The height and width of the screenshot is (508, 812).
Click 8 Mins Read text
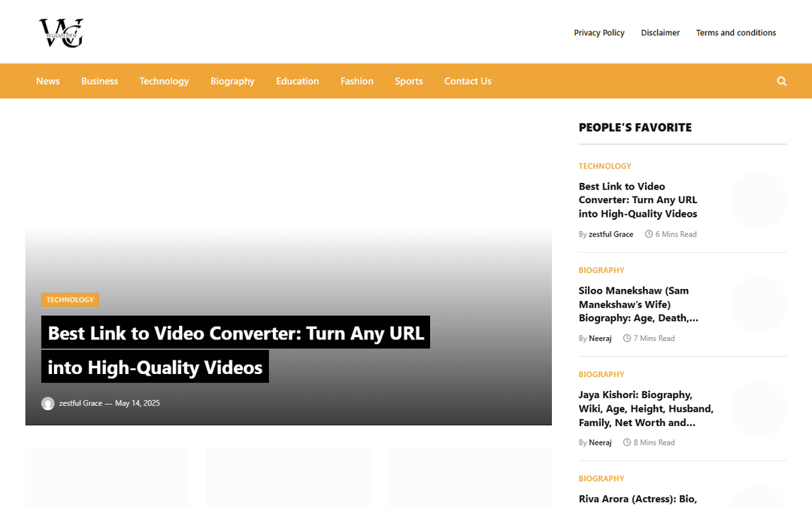pos(654,443)
